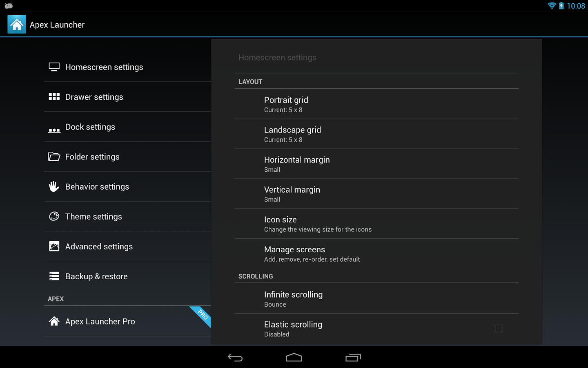Open the Icon size adjustment setting
588x368 pixels.
376,224
